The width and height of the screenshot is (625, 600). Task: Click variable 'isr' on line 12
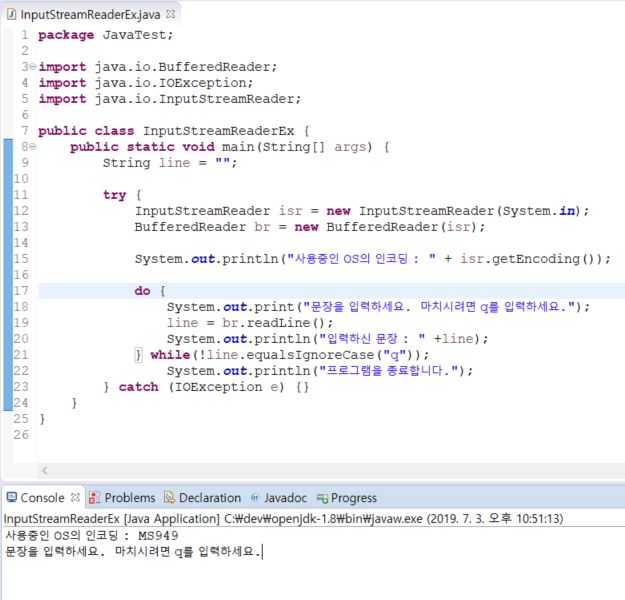(x=290, y=210)
